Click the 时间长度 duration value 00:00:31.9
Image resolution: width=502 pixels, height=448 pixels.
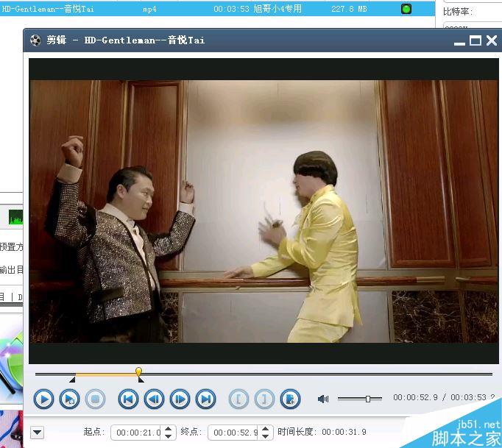344,432
